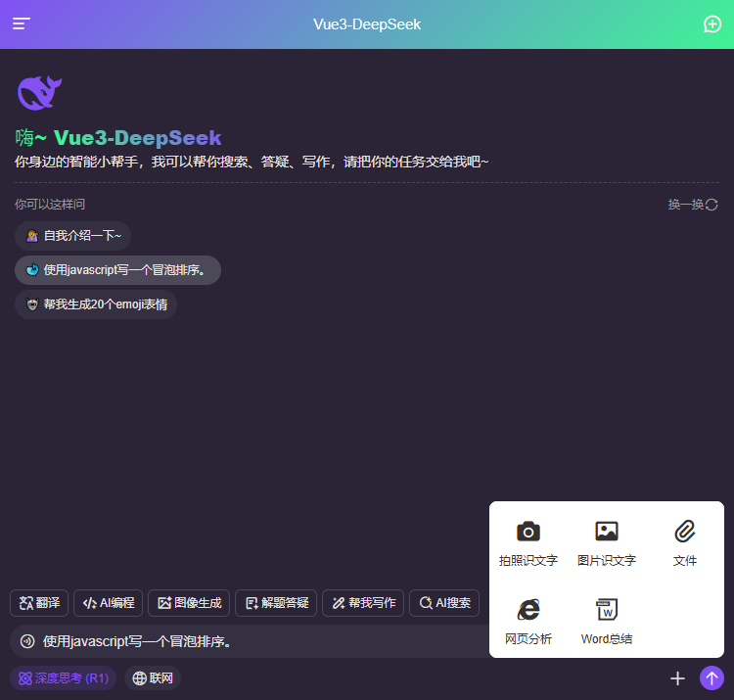Viewport: 734px width, 700px height.
Task: Click 解题答疑 problem solving action
Action: point(278,603)
